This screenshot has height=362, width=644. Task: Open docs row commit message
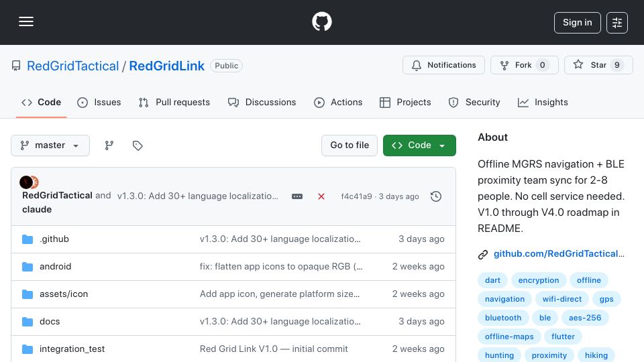click(x=280, y=321)
